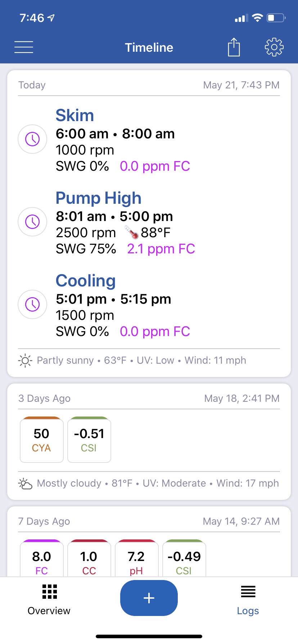298x644 pixels.
Task: Tap the partly sunny weather icon
Action: click(25, 360)
